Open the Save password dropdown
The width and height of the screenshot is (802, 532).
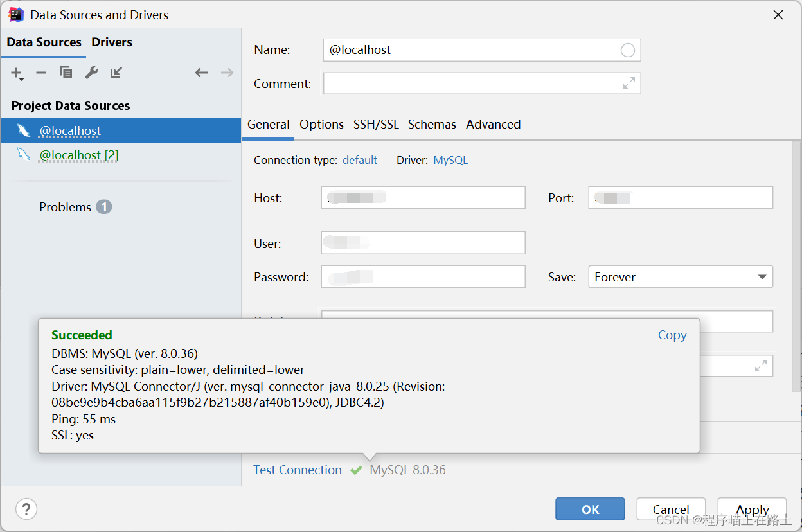click(681, 277)
